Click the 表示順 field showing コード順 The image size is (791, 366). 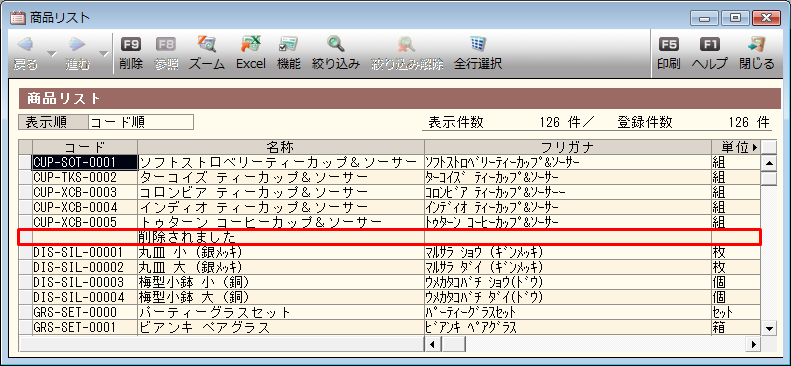pos(141,122)
